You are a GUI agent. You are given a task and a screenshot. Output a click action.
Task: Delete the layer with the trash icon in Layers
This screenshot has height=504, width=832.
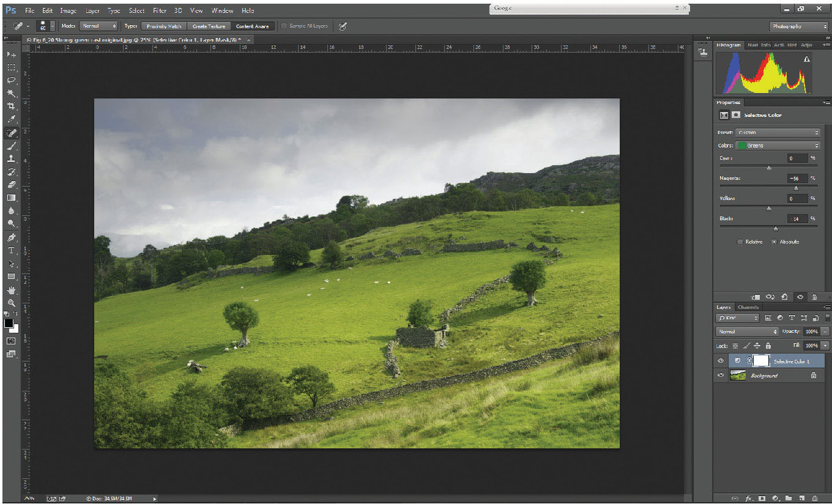[815, 498]
